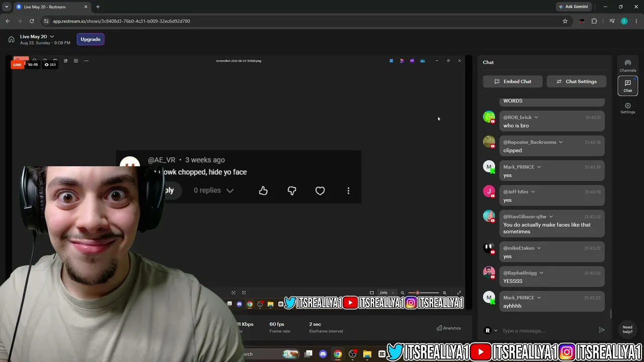Click the chat panel scrollbar
The height and width of the screenshot is (362, 644).
click(611, 314)
